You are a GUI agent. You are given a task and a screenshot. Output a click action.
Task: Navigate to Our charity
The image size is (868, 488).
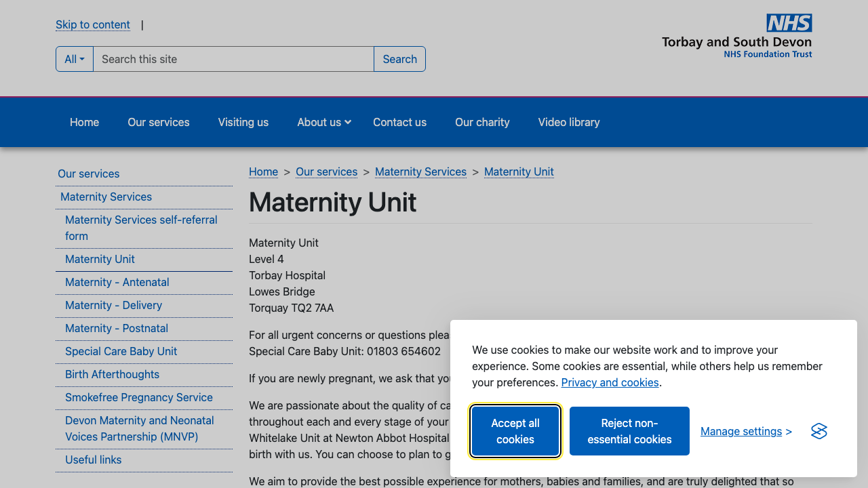coord(482,122)
